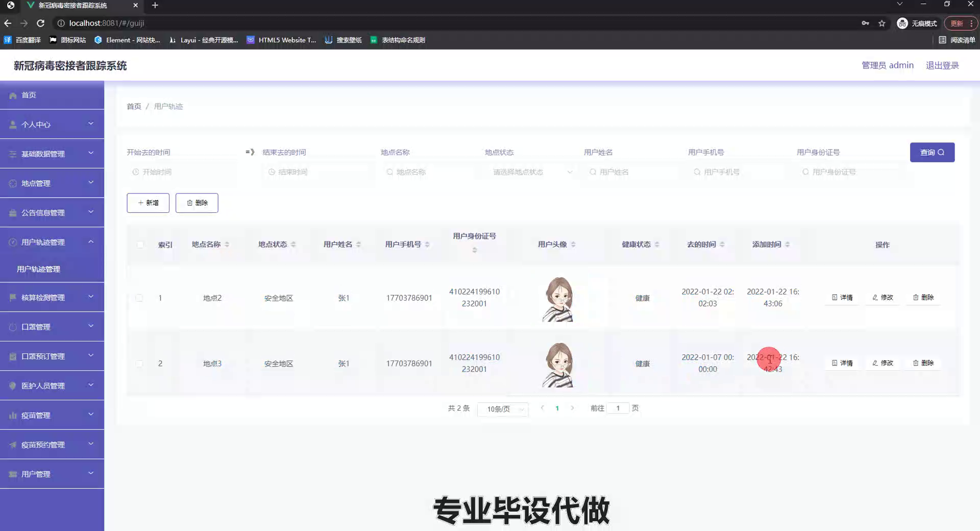The height and width of the screenshot is (531, 980).
Task: Collapse the 用户轨迹管理 sidebar menu
Action: coord(52,242)
